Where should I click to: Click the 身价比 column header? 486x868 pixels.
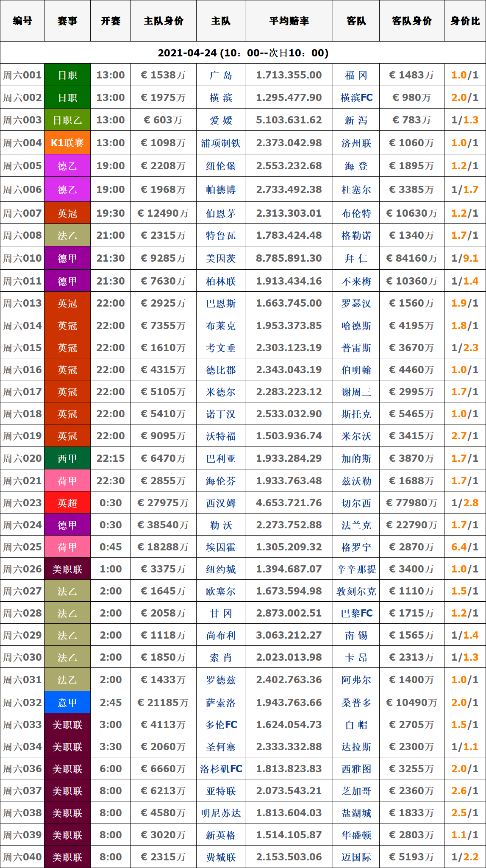[x=465, y=21]
